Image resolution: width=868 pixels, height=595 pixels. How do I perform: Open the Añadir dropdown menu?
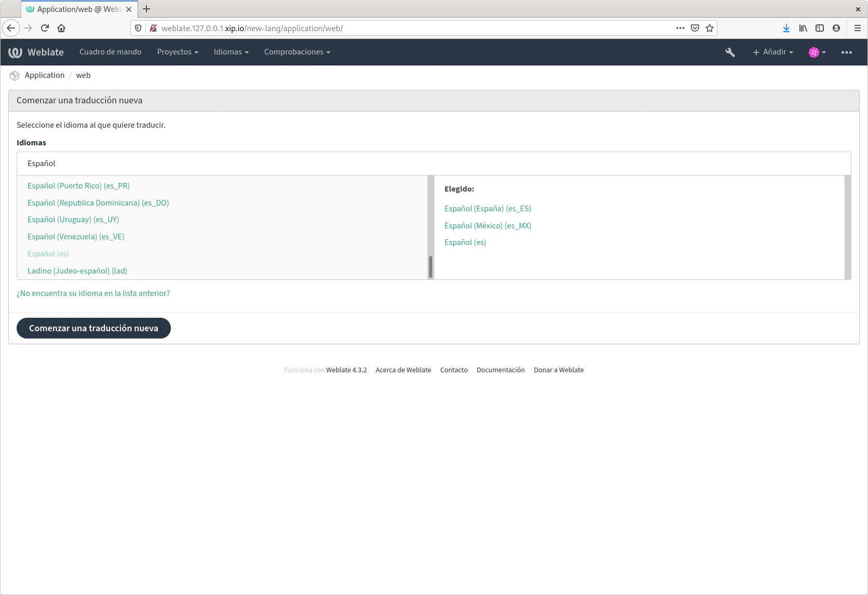click(773, 52)
